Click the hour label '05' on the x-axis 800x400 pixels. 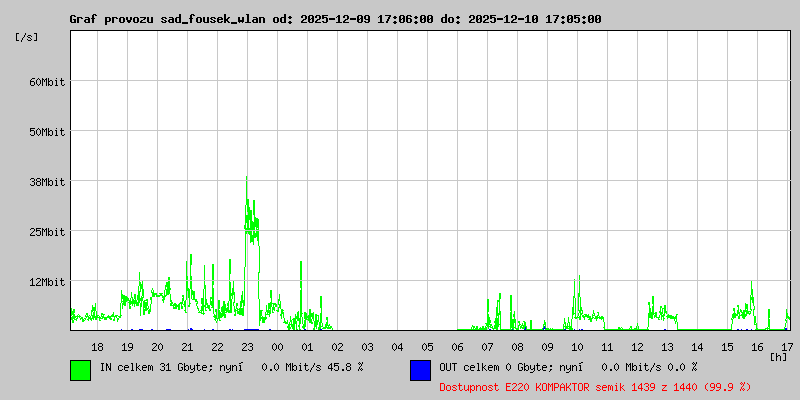click(428, 347)
